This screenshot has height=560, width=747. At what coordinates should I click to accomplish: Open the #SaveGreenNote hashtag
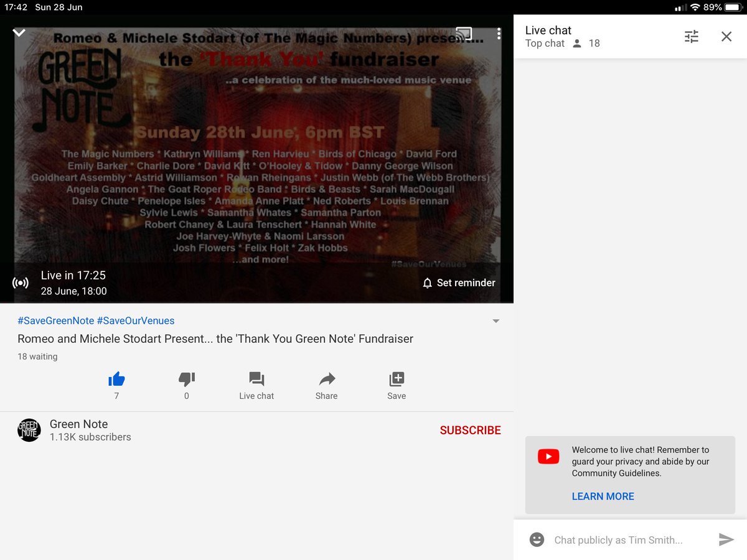point(55,321)
